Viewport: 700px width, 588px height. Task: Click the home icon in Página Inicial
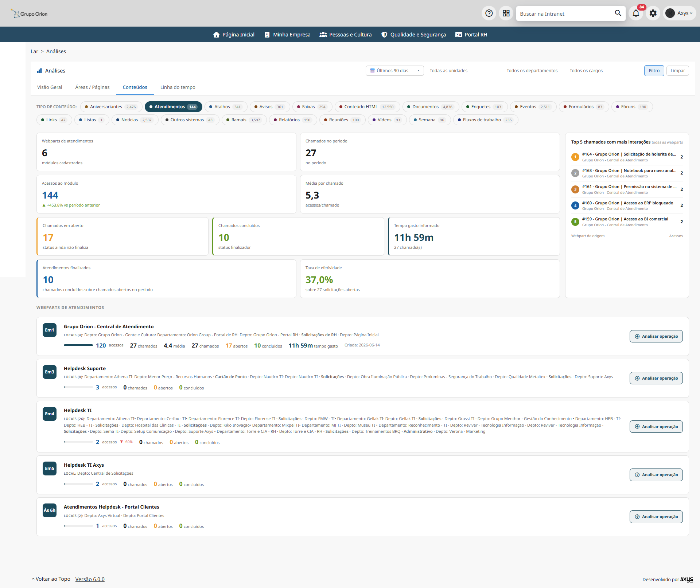pos(216,35)
